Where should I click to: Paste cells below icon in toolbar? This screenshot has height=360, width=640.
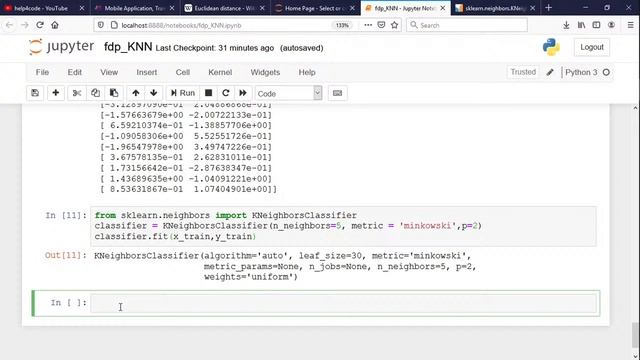pos(114,93)
